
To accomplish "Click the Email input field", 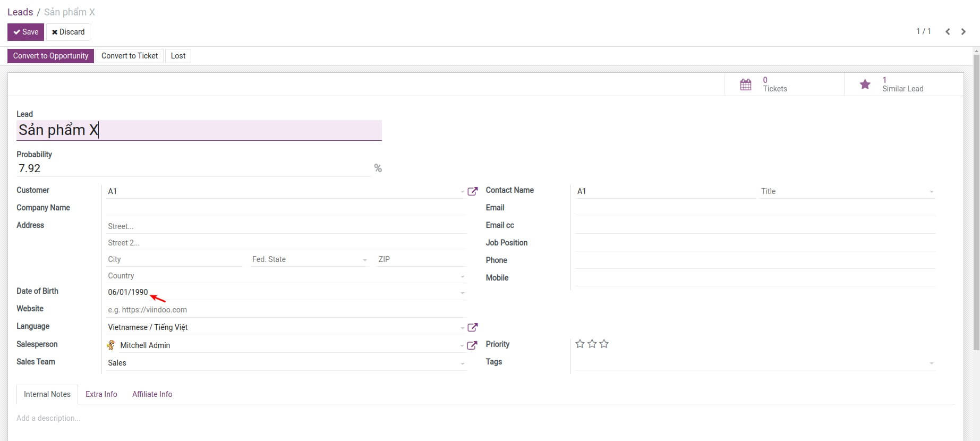I will point(754,208).
